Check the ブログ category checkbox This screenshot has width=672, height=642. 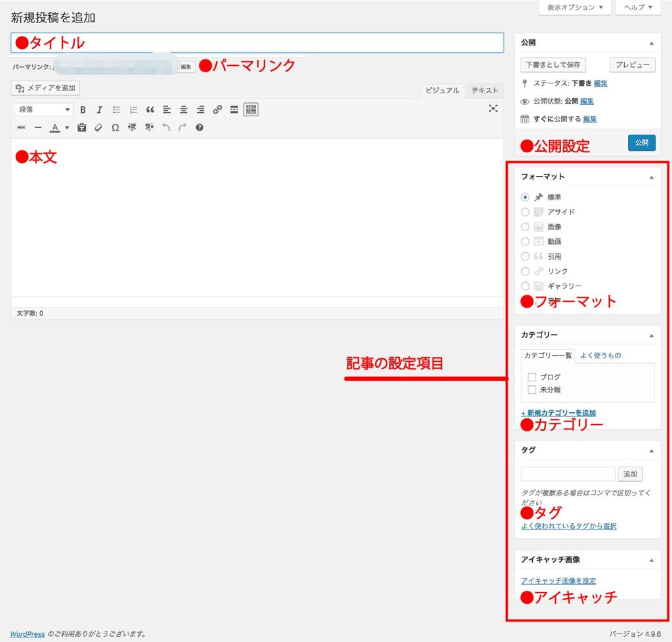click(x=532, y=377)
